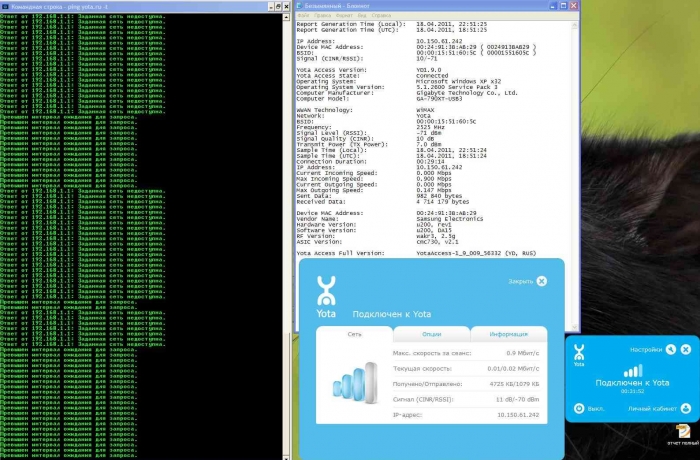Click the Yota logo in the small widget
Viewport: 700px width, 460px height.
(579, 354)
